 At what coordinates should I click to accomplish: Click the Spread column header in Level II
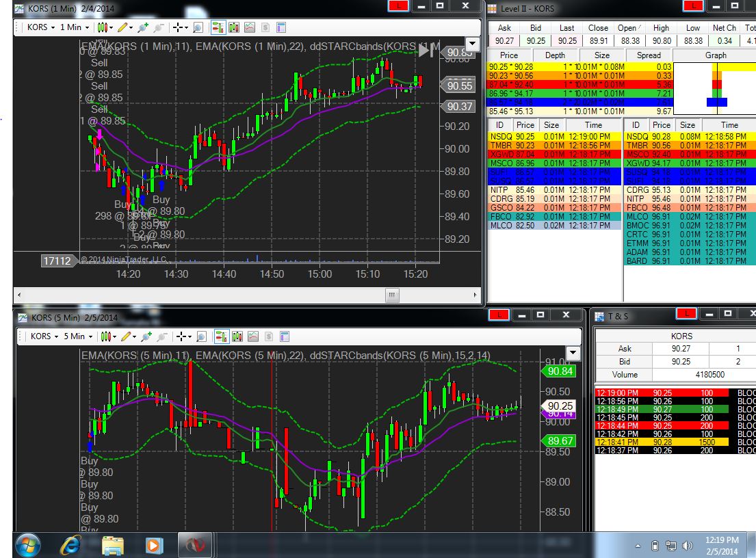point(649,55)
